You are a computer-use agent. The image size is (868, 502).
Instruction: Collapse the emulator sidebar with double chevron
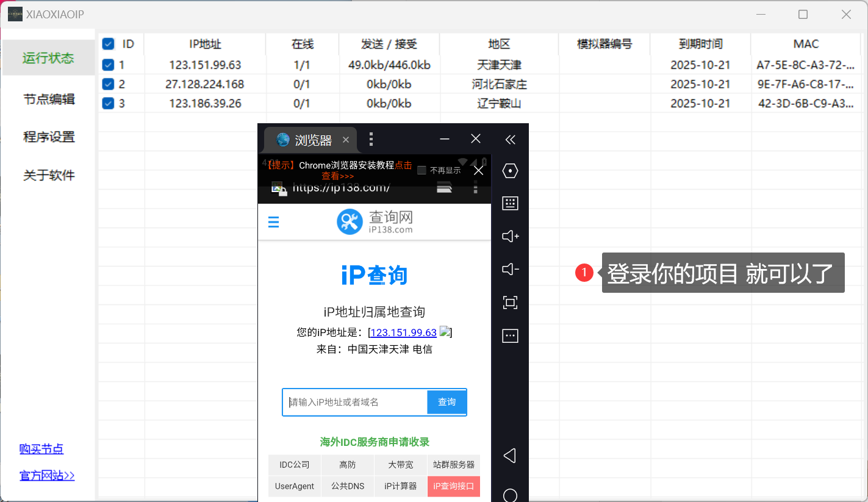pos(510,140)
